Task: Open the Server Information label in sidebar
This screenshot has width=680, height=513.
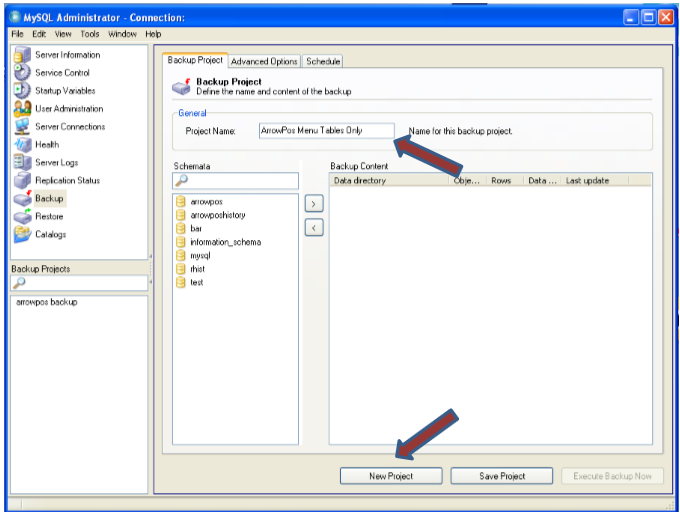Action: pyautogui.click(x=68, y=55)
